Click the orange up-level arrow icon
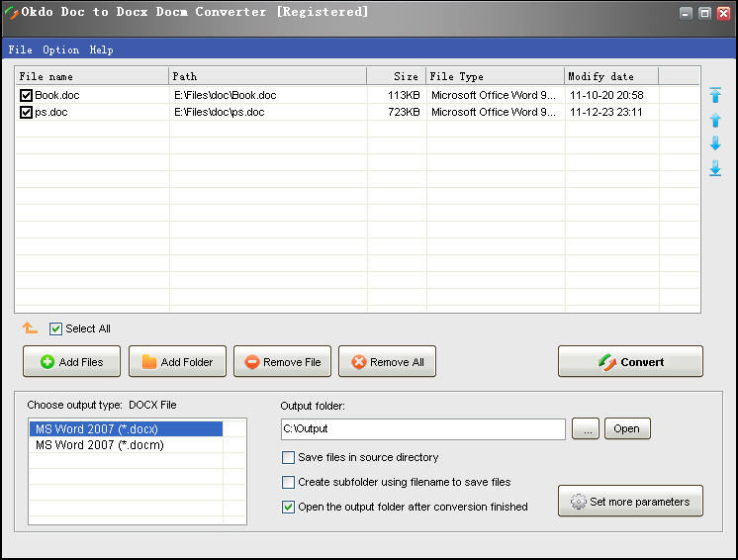Image resolution: width=738 pixels, height=560 pixels. coord(30,327)
